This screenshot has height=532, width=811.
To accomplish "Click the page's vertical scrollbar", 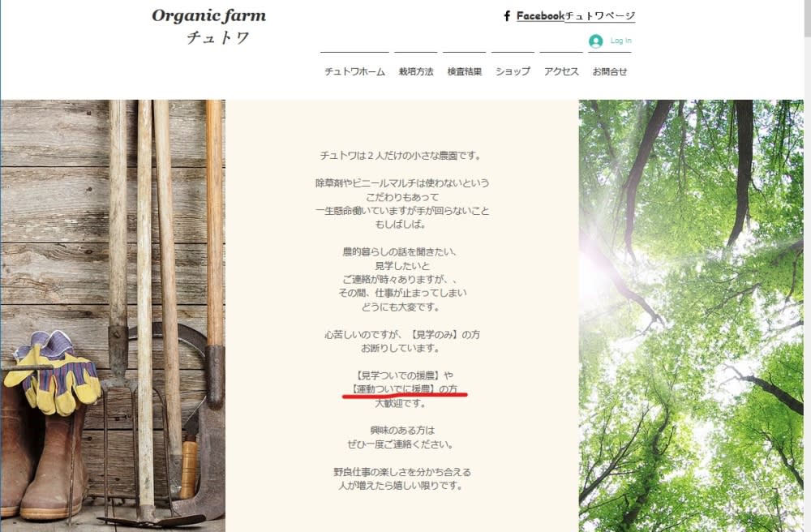I will point(808,266).
